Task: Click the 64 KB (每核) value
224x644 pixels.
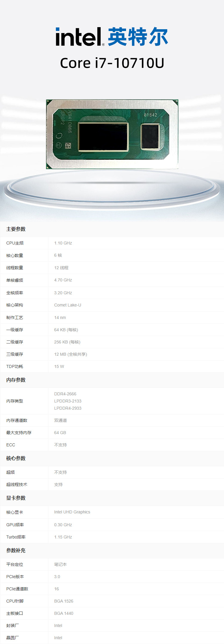Action: pyautogui.click(x=66, y=330)
